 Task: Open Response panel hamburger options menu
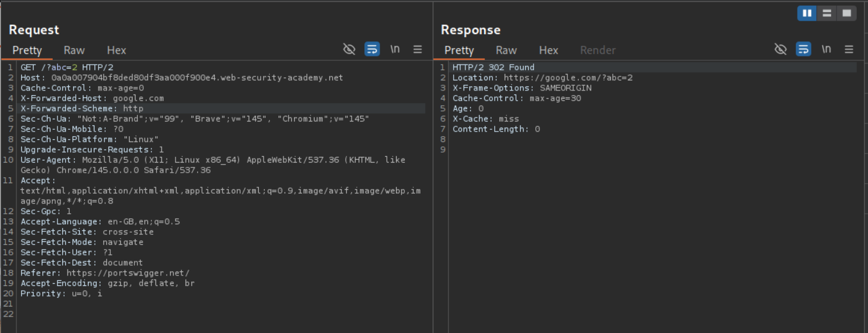pyautogui.click(x=849, y=49)
